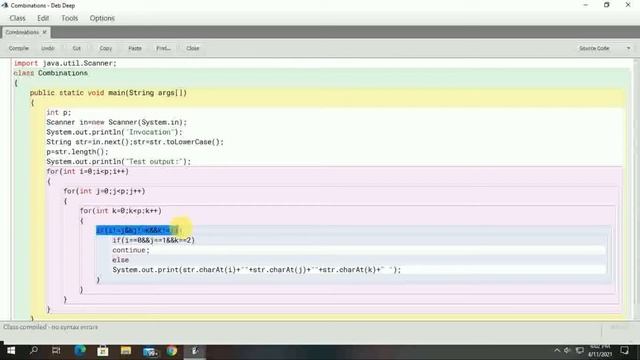Compile the class with the Compile button

19,48
